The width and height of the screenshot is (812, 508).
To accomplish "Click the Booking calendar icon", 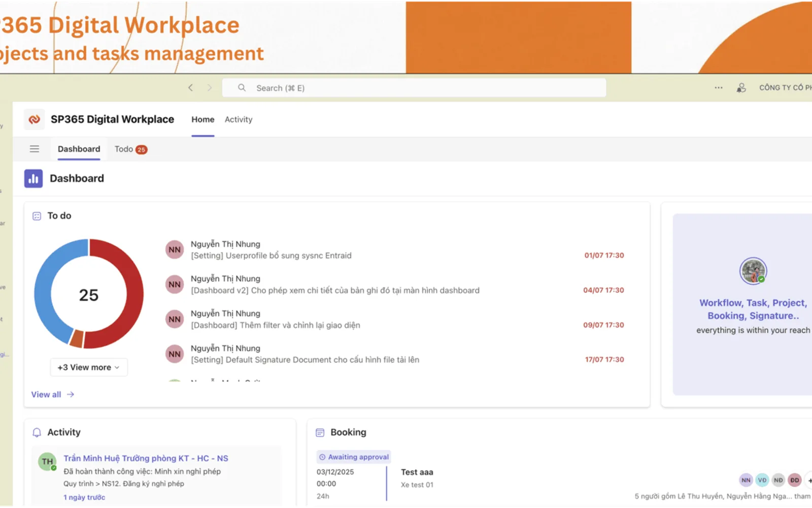I will [x=320, y=432].
